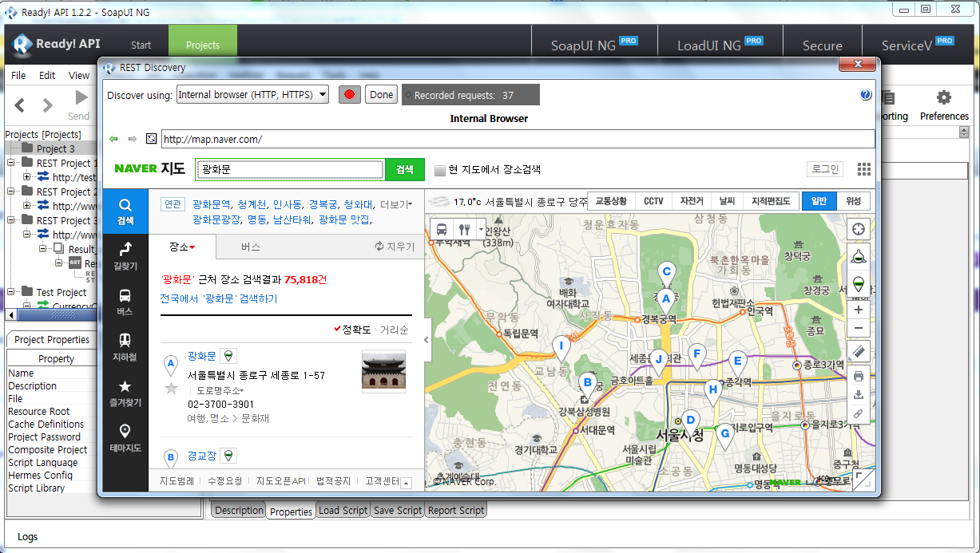The image size is (980, 553).
Task: Open the Naver apps grid icon
Action: tap(863, 169)
